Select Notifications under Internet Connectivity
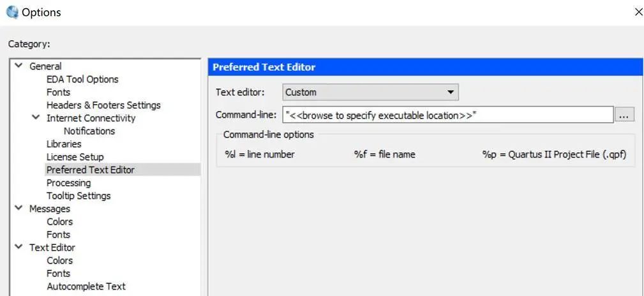The width and height of the screenshot is (644, 296). tap(89, 131)
